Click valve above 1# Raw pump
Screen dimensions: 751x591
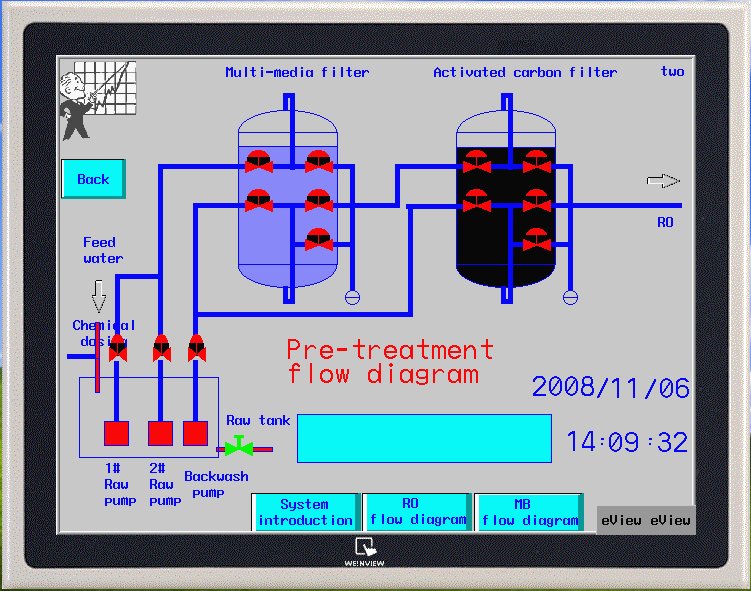click(x=118, y=348)
